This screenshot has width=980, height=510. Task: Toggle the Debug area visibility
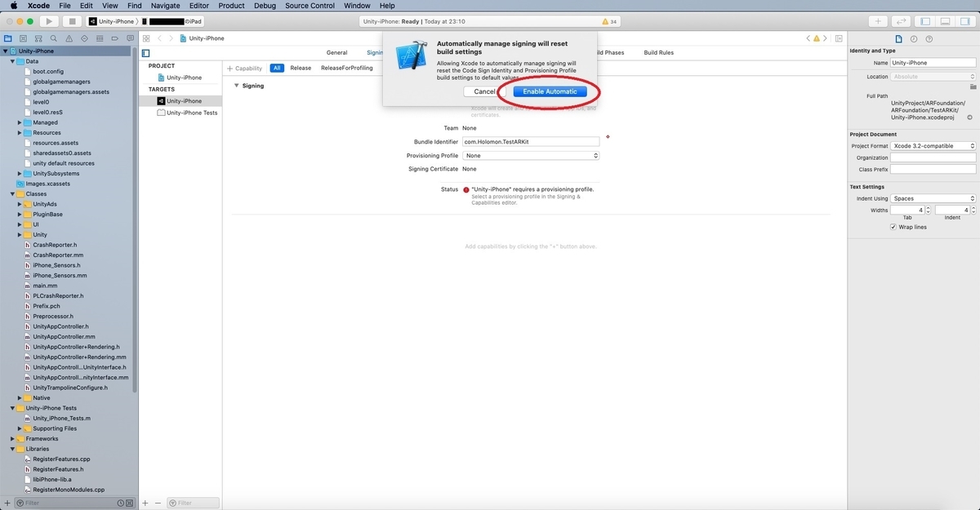[946, 21]
